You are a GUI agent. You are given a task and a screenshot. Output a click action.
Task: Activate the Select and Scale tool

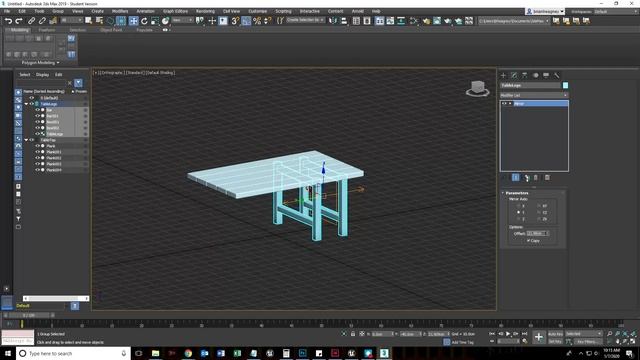click(155, 21)
